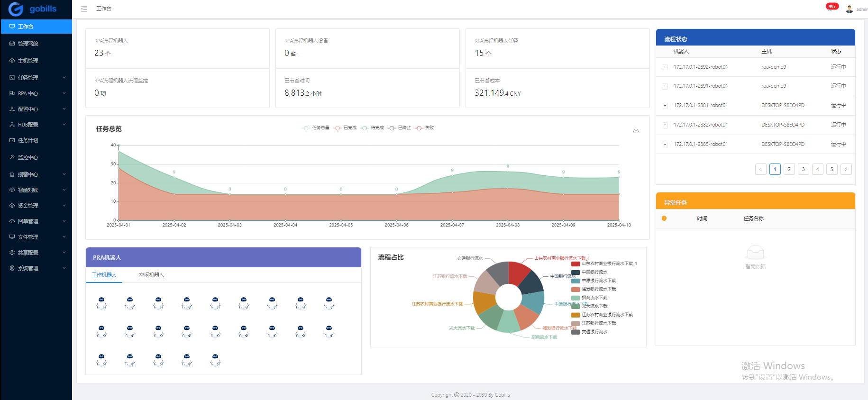Click the orange warning icon in 异常任务 header

(x=664, y=218)
